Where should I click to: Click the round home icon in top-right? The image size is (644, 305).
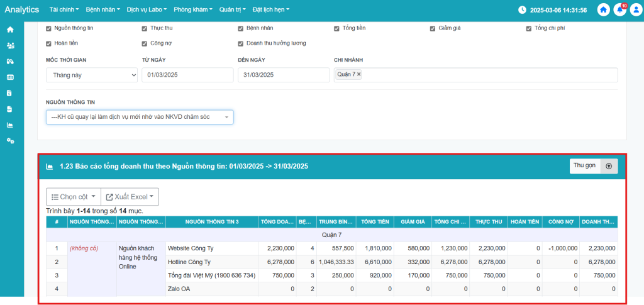[x=603, y=10]
